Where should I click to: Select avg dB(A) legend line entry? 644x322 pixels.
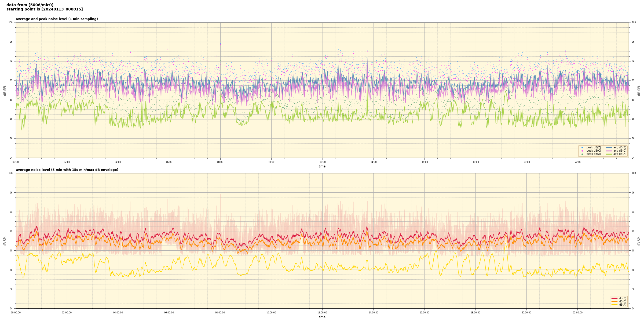coord(609,154)
